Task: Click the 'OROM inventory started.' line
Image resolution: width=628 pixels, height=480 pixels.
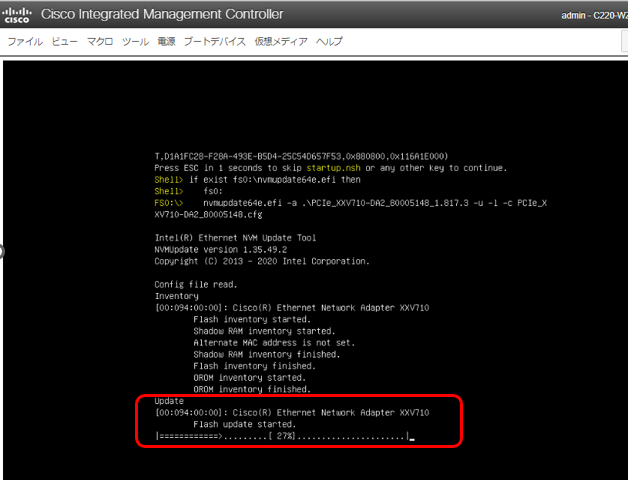Action: 250,378
